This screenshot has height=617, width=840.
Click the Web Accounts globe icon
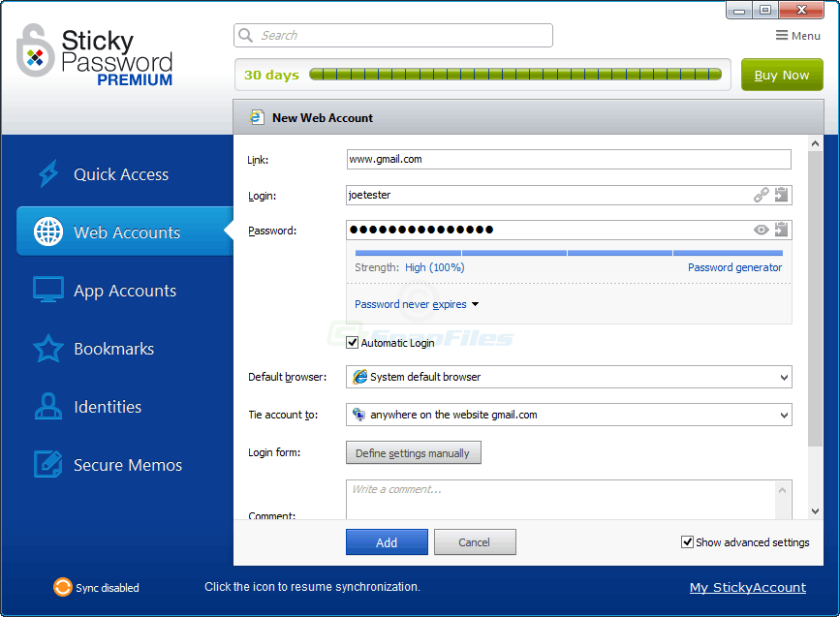pyautogui.click(x=48, y=231)
